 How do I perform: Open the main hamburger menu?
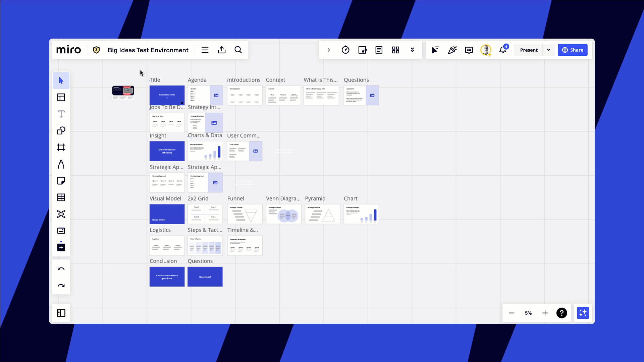[205, 50]
